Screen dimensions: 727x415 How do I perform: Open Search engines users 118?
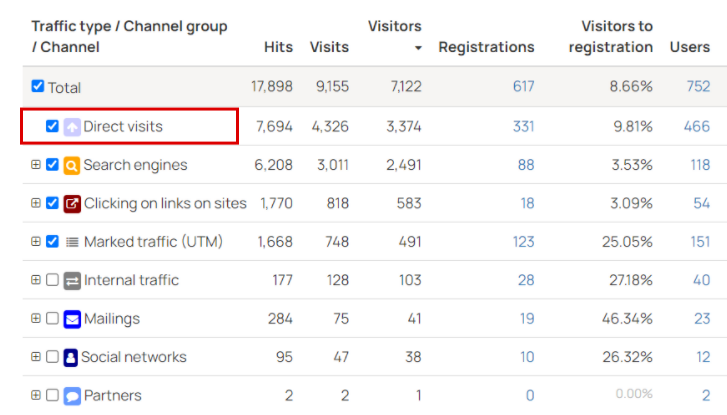point(700,165)
